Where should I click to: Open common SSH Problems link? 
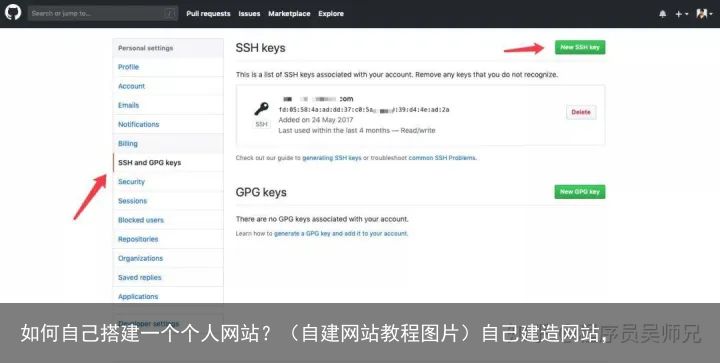click(442, 158)
